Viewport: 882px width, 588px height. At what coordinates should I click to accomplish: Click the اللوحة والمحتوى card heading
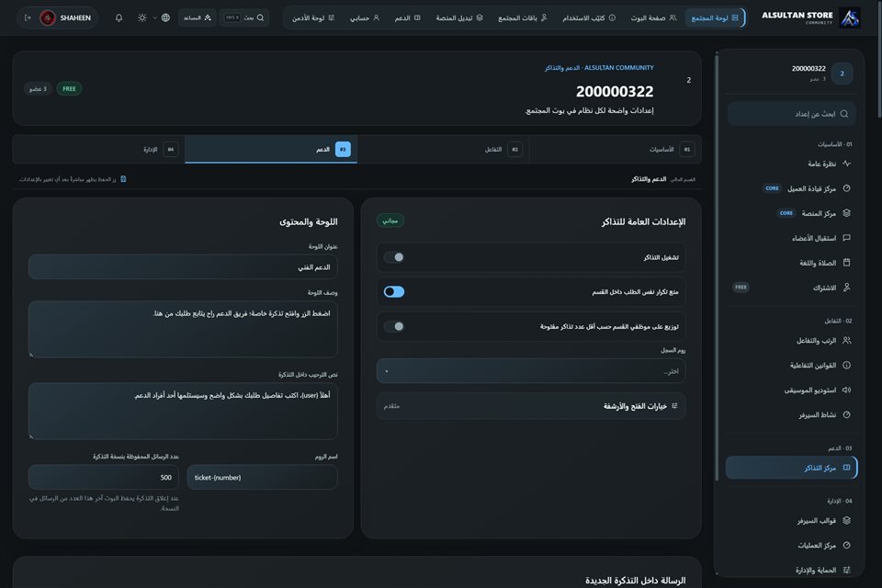309,221
